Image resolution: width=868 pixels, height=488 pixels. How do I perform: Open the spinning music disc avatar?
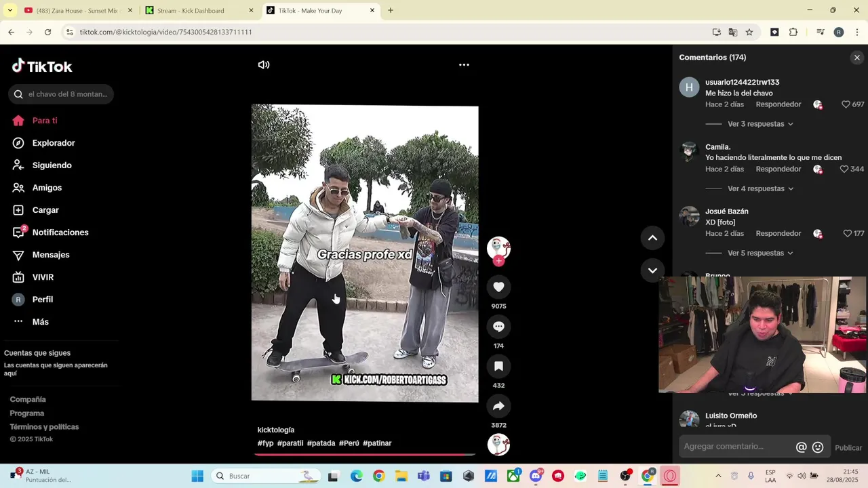498,445
